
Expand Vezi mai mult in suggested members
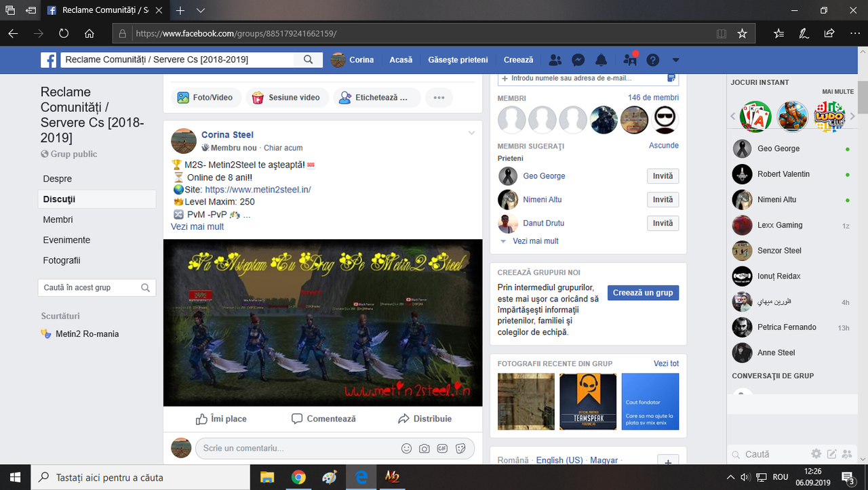pos(536,241)
